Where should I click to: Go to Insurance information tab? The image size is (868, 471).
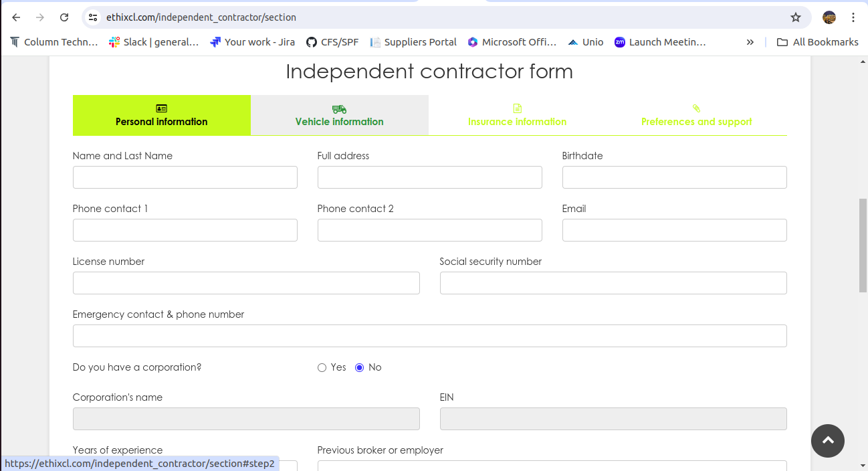[518, 115]
